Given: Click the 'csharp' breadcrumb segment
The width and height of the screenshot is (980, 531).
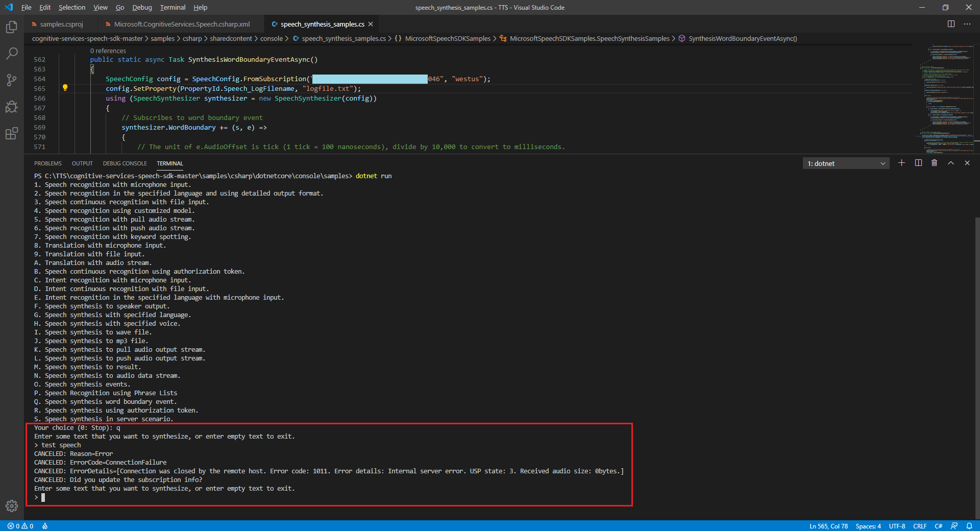Looking at the screenshot, I should point(192,38).
